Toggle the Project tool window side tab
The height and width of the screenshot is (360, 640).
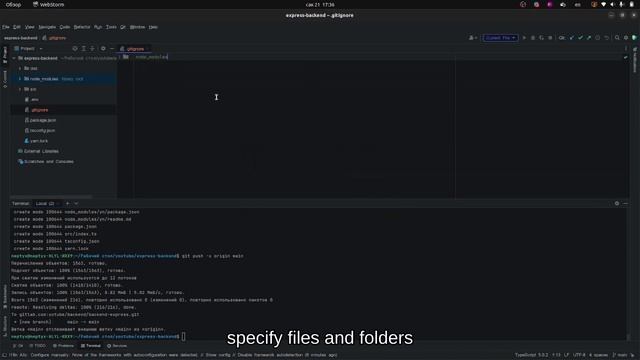(5, 55)
